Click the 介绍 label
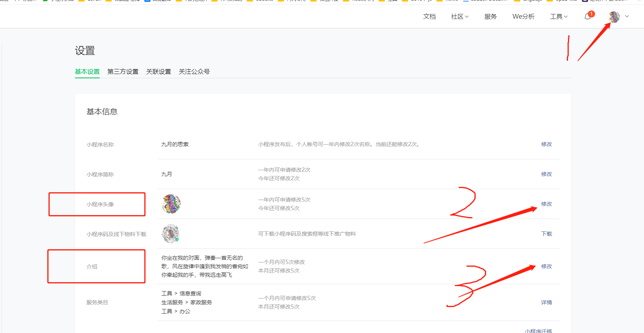 tap(92, 267)
